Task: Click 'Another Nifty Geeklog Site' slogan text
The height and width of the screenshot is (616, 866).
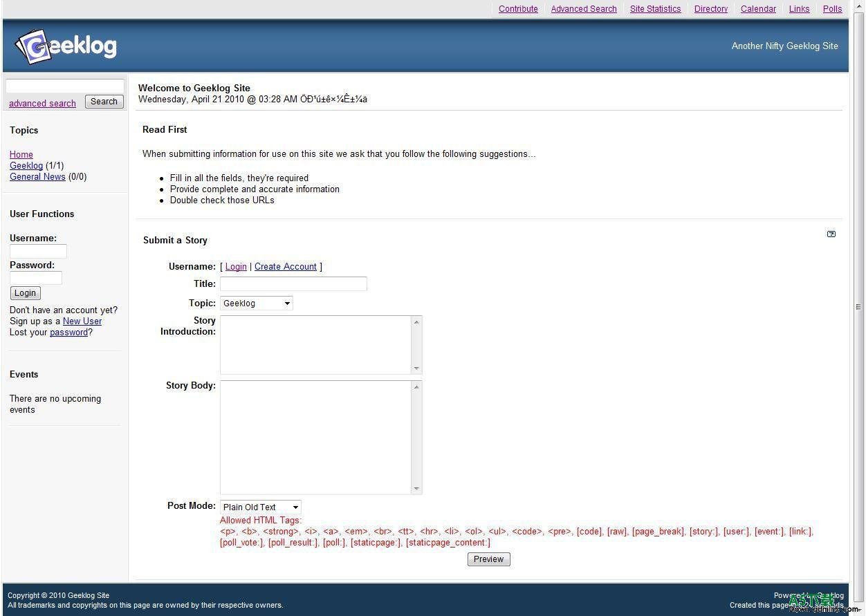Action: [785, 46]
